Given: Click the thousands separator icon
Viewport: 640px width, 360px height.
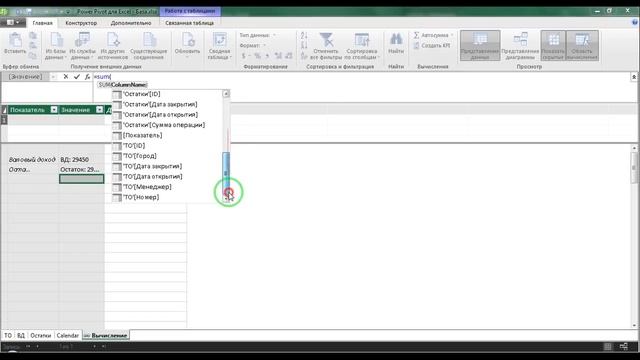Looking at the screenshot, I should (x=267, y=56).
